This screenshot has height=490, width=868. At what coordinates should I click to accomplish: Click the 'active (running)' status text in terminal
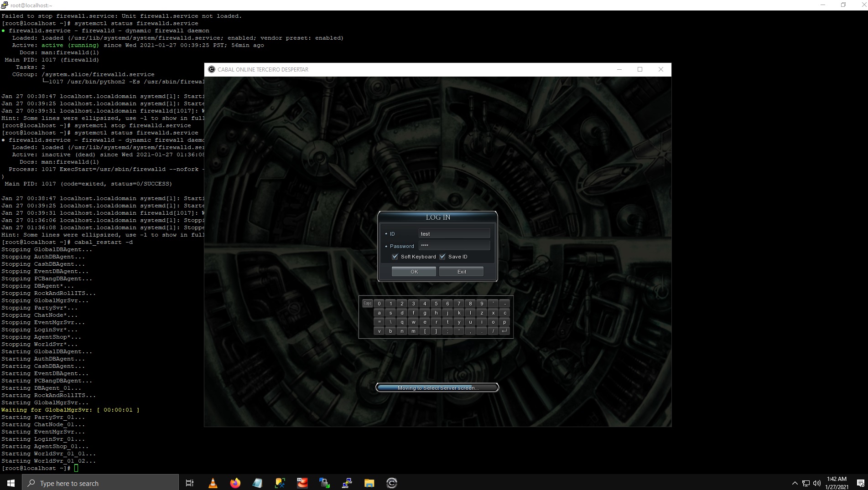coord(70,45)
